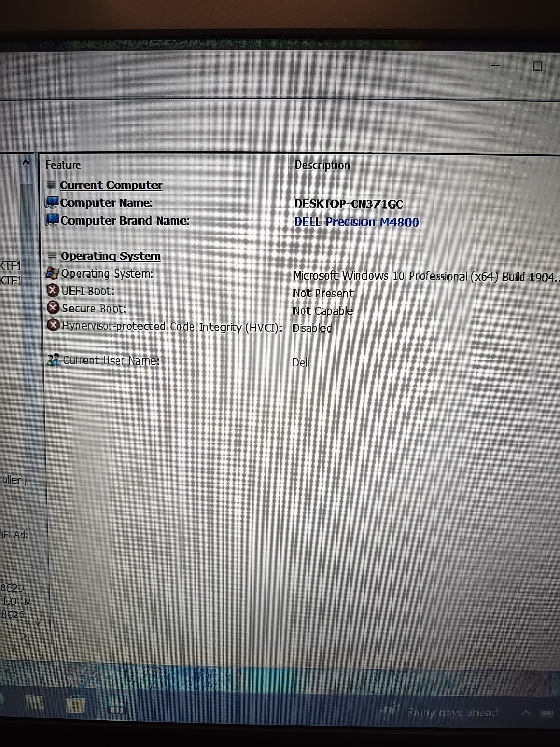Select the 'Current User Name:' label
This screenshot has width=560, height=747.
(111, 361)
